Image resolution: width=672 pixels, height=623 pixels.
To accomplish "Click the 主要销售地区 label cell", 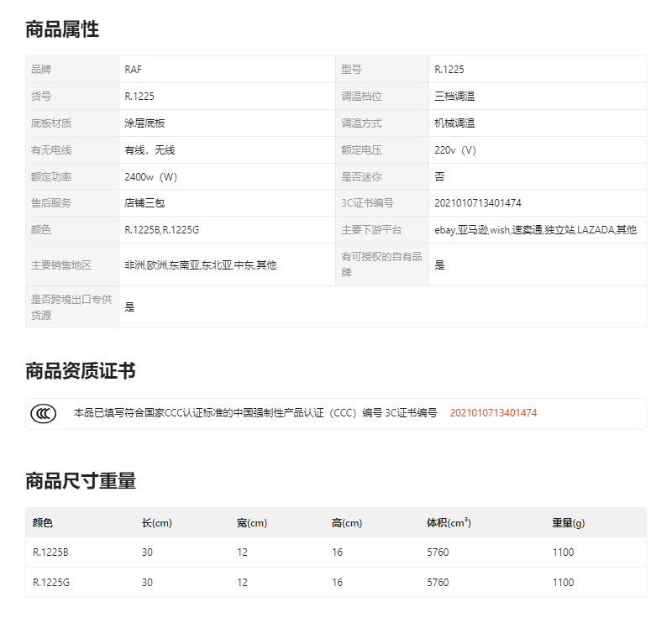I will [x=72, y=264].
